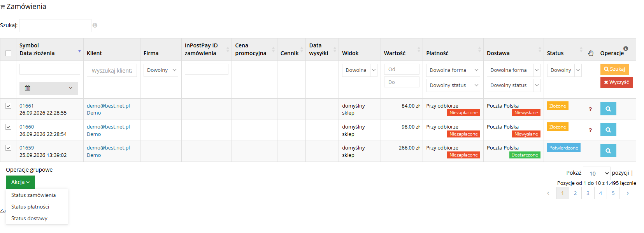644x233 pixels.
Task: Open Płatność Dowolna forma dropdown
Action: pos(453,70)
